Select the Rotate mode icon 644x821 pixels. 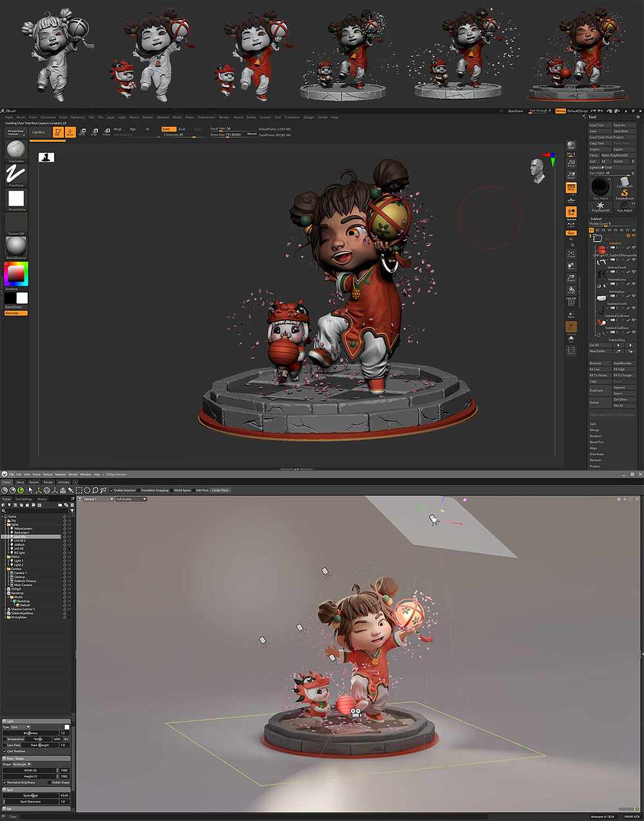point(106,132)
